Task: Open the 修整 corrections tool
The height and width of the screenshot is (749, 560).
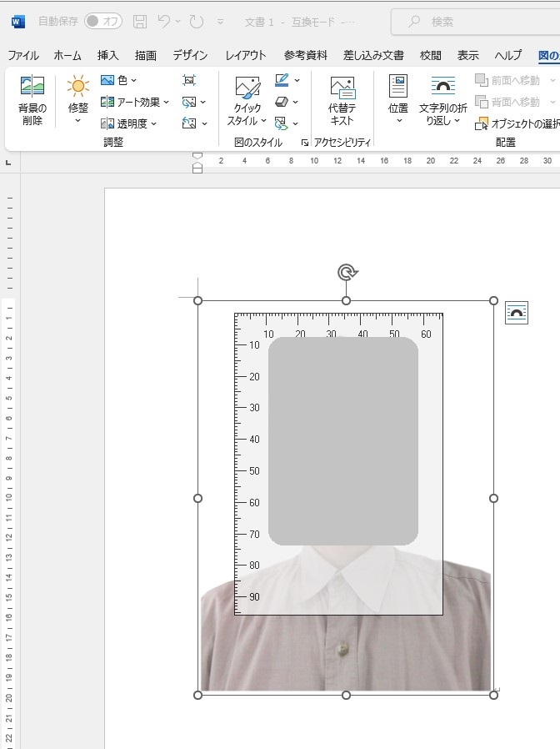Action: pyautogui.click(x=77, y=100)
